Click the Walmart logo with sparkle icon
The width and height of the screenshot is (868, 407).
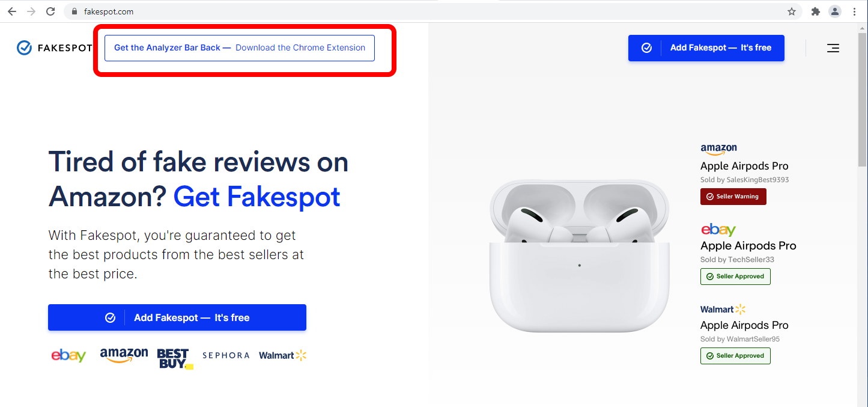pyautogui.click(x=282, y=355)
